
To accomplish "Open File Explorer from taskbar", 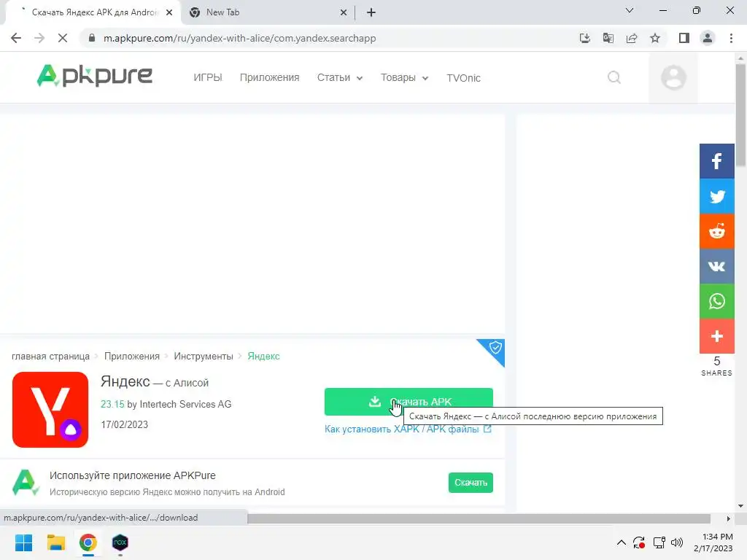I will [x=55, y=542].
